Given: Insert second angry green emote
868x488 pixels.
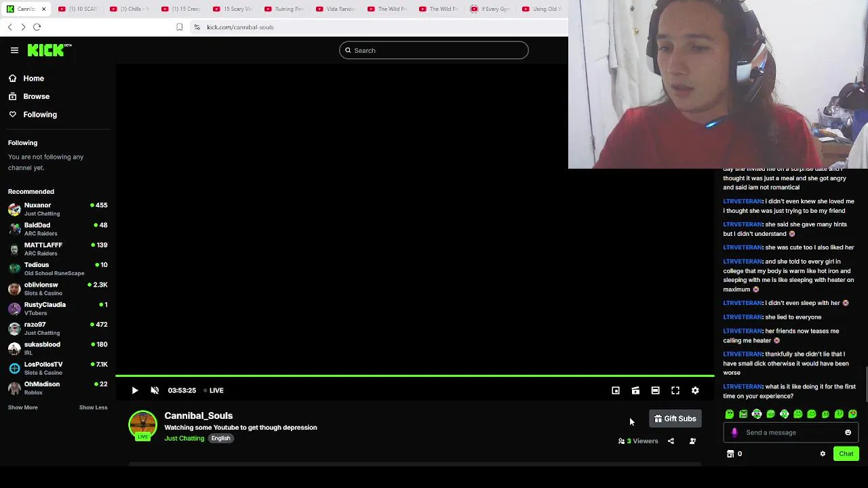Looking at the screenshot, I should (743, 414).
